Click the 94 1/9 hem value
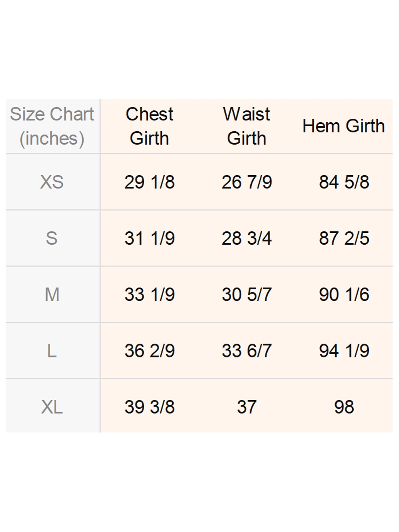Viewport: 399px width, 532px height. point(344,351)
